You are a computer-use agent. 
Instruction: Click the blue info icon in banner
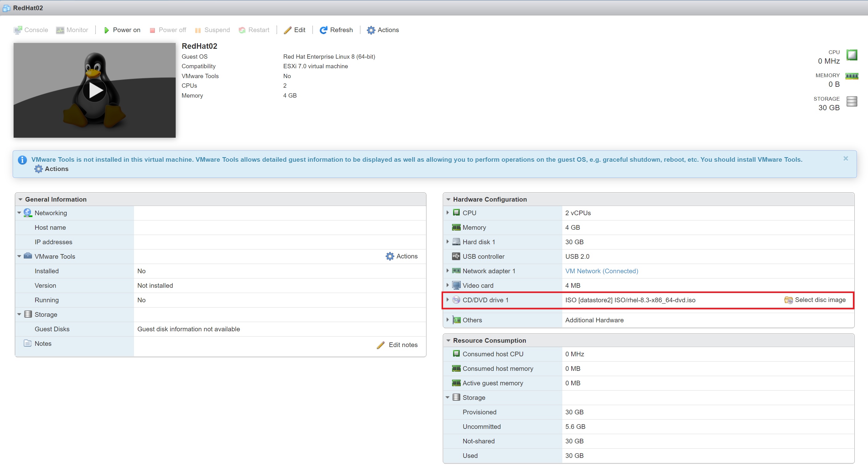22,160
